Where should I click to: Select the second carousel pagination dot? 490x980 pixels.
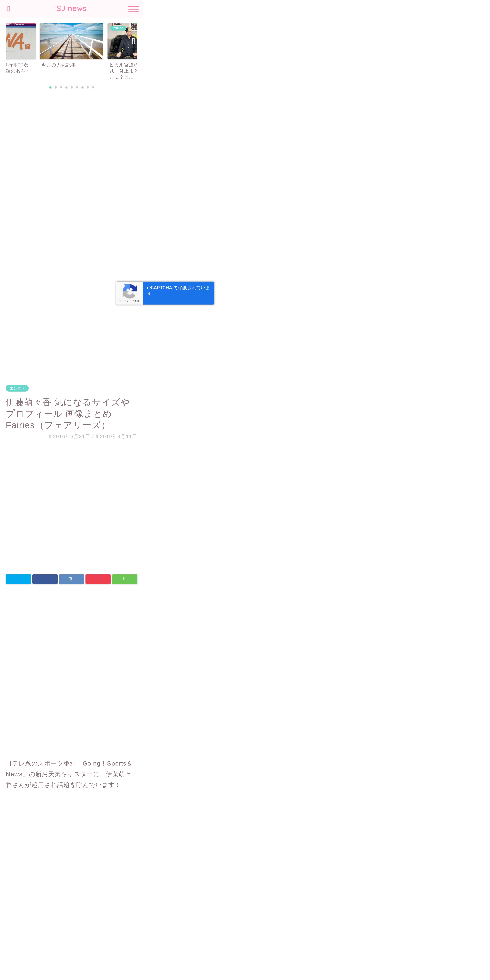point(56,88)
